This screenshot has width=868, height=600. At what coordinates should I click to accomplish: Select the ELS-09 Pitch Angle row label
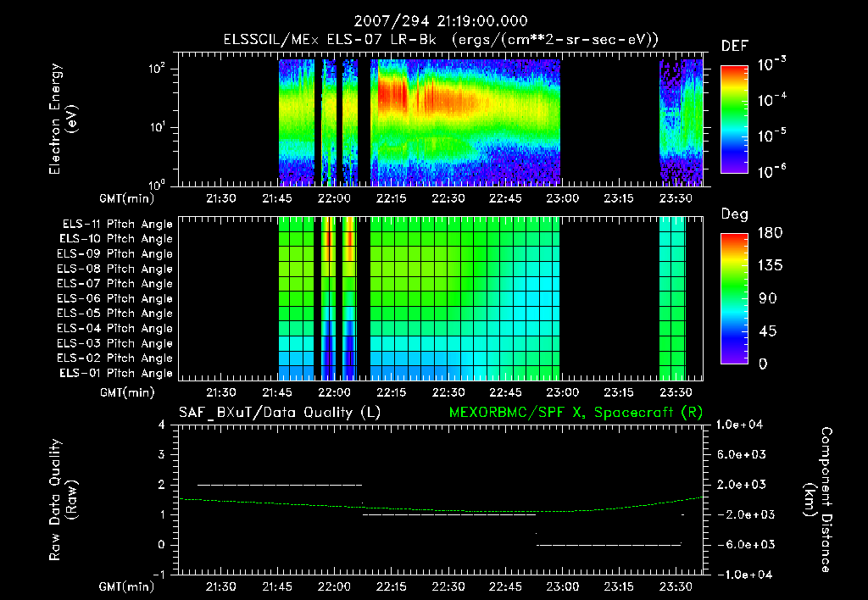coord(115,253)
